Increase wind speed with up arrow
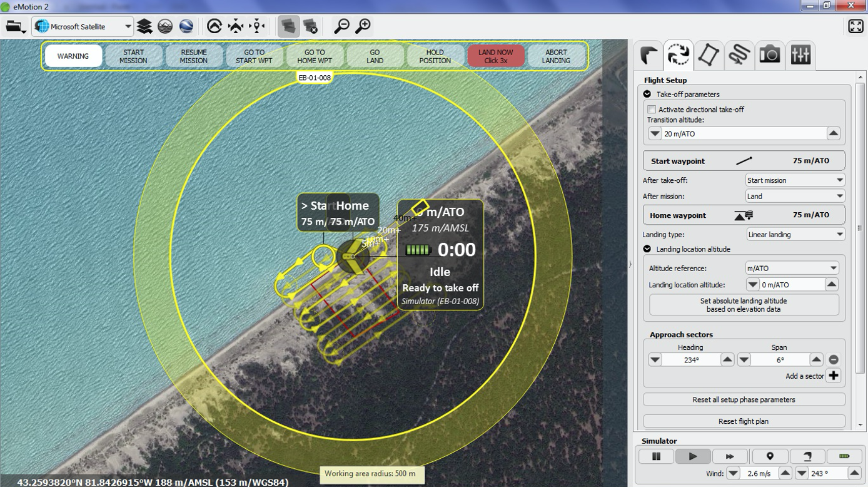This screenshot has width=868, height=487. click(784, 474)
